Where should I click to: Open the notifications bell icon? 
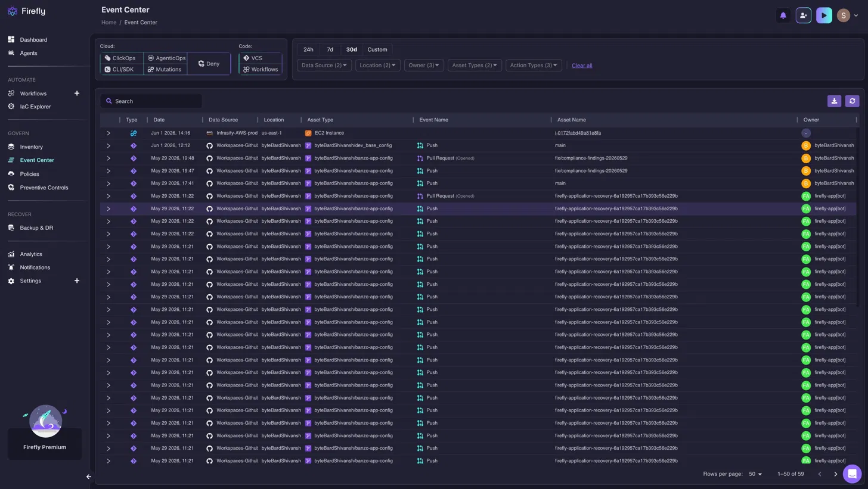pyautogui.click(x=783, y=15)
